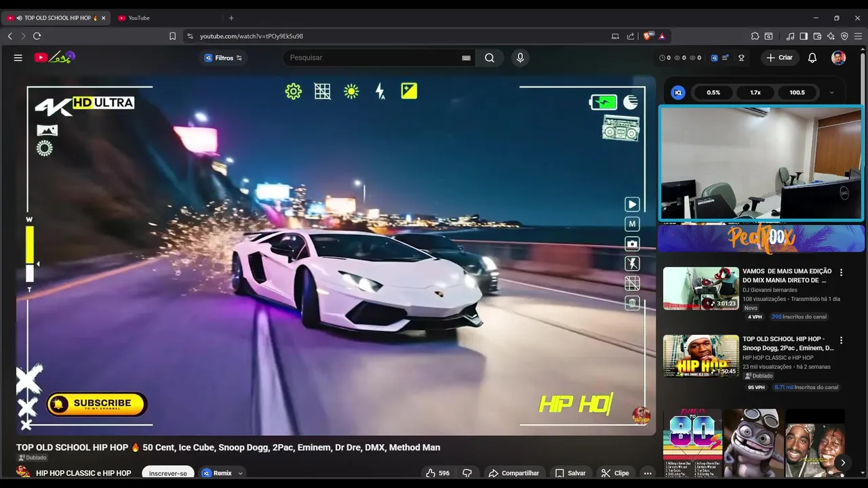Open the vidIQ playlist list icon
This screenshot has height=488, width=868.
click(726, 58)
